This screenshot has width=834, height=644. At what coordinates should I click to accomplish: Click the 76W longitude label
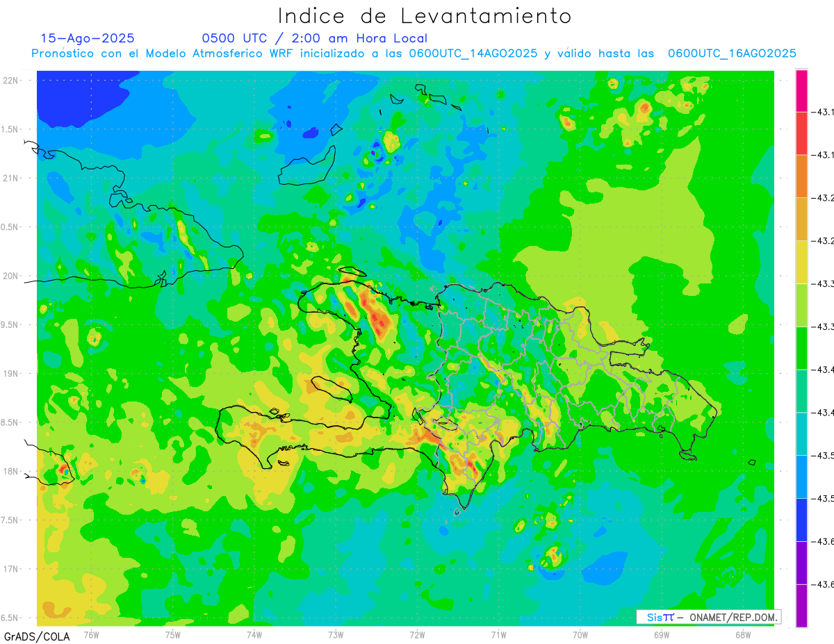coord(91,635)
